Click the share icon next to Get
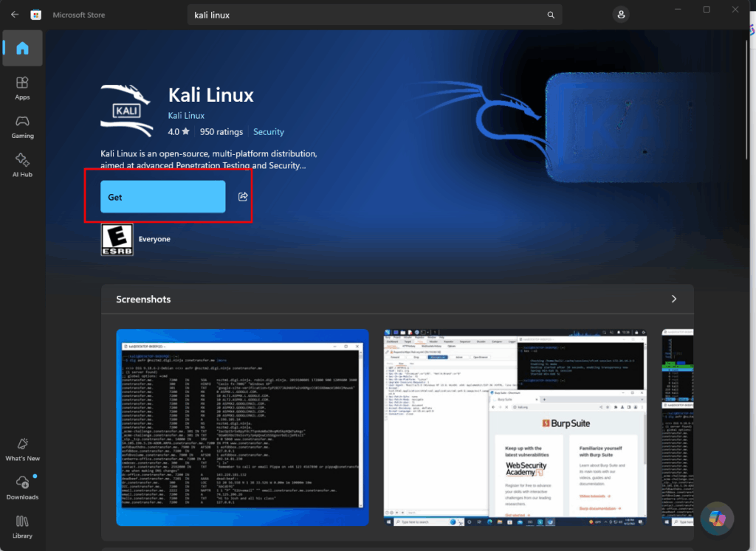Viewport: 756px width, 551px height. [243, 196]
